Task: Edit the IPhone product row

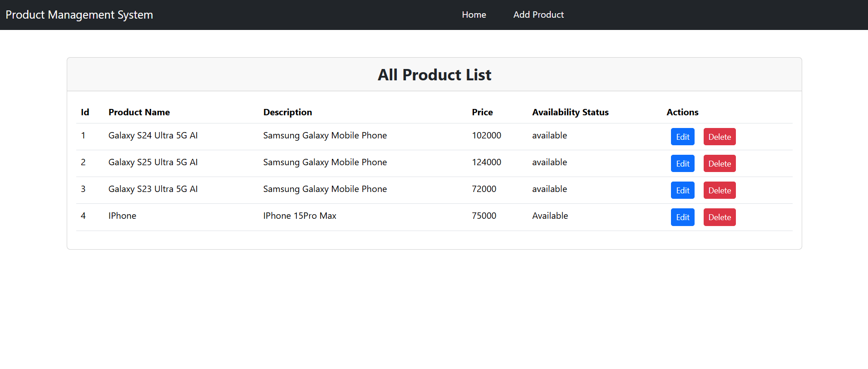Action: click(x=683, y=217)
